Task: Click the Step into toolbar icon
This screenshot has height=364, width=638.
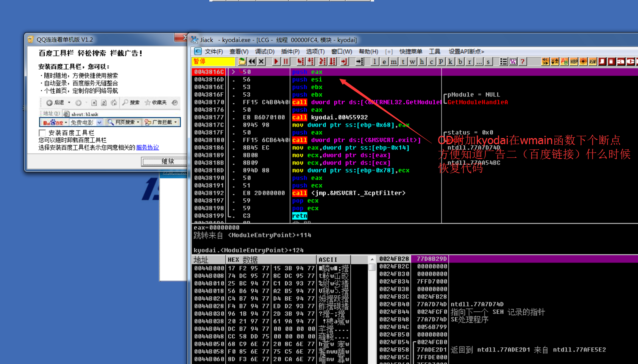Action: tap(301, 61)
